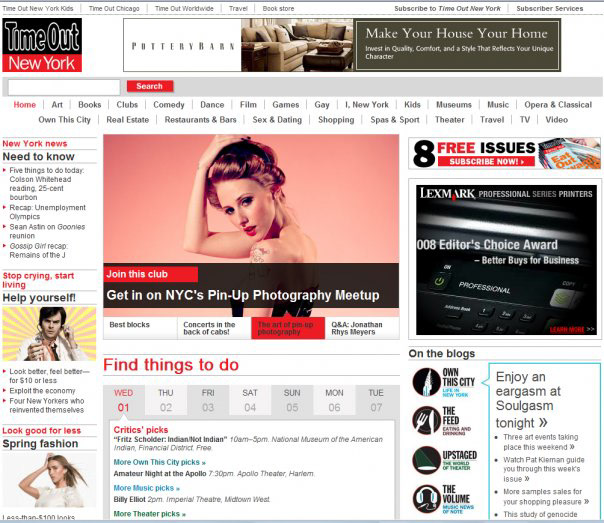Select the FRI 03 date tab

coord(208,400)
